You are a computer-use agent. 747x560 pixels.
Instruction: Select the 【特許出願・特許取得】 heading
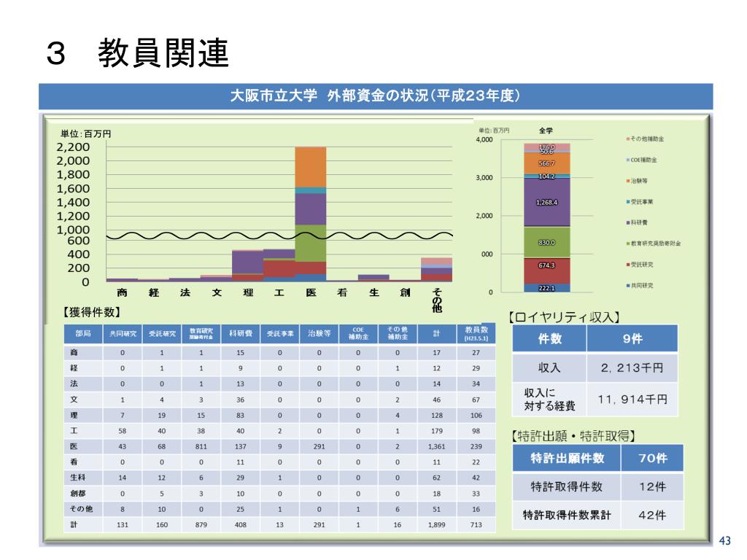tap(573, 436)
